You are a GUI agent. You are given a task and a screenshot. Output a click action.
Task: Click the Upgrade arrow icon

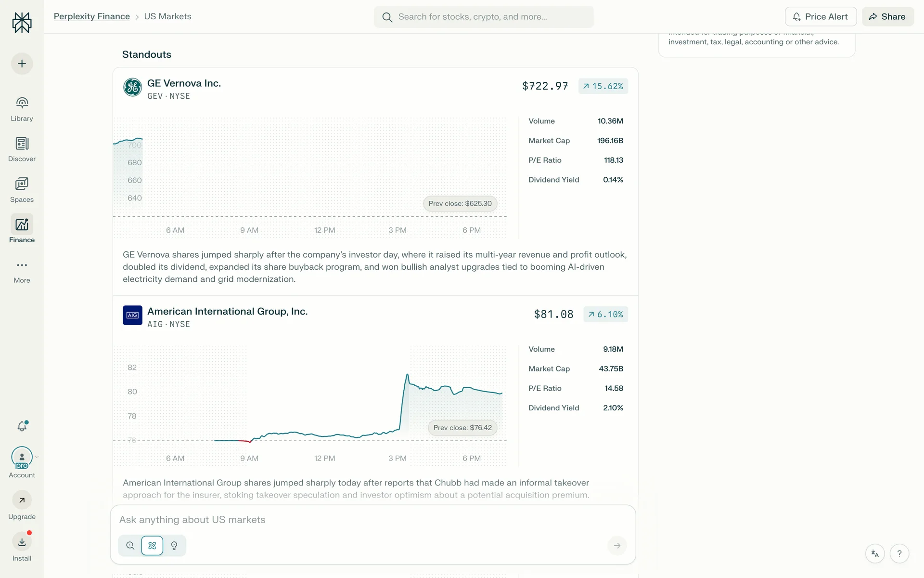22,500
